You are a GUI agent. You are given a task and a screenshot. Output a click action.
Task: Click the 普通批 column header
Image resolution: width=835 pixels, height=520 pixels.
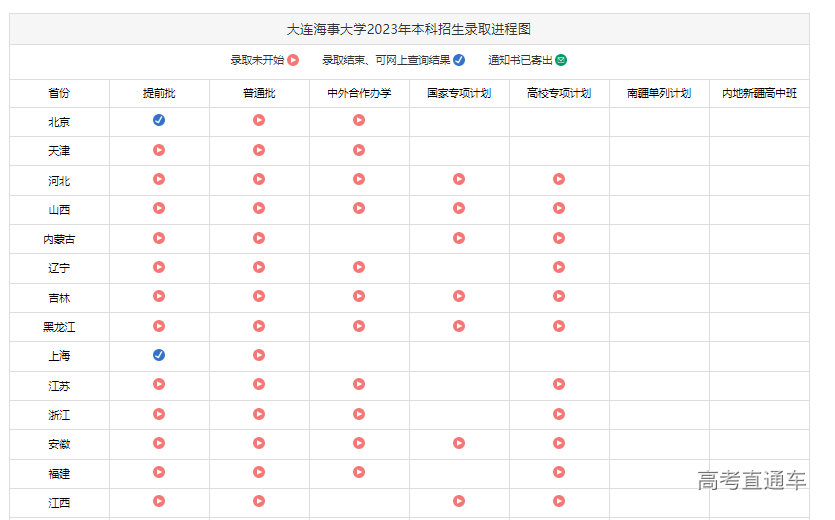[259, 93]
